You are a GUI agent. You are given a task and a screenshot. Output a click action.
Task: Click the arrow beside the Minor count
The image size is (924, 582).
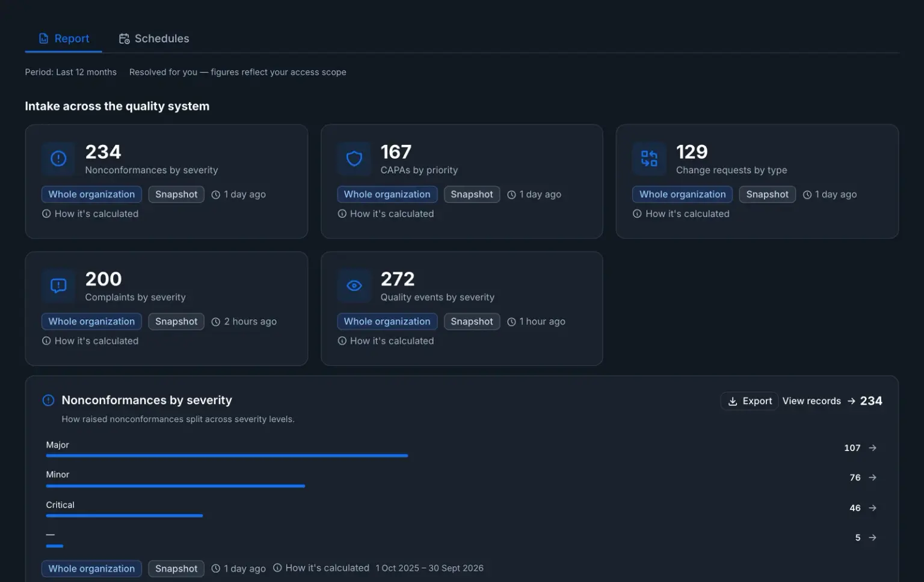click(x=873, y=477)
